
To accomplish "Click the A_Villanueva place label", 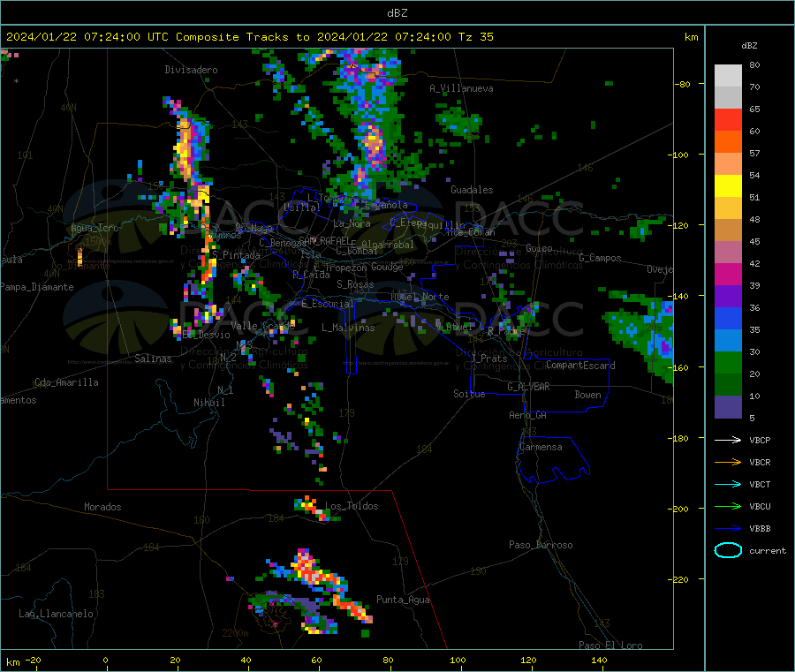I will (461, 88).
